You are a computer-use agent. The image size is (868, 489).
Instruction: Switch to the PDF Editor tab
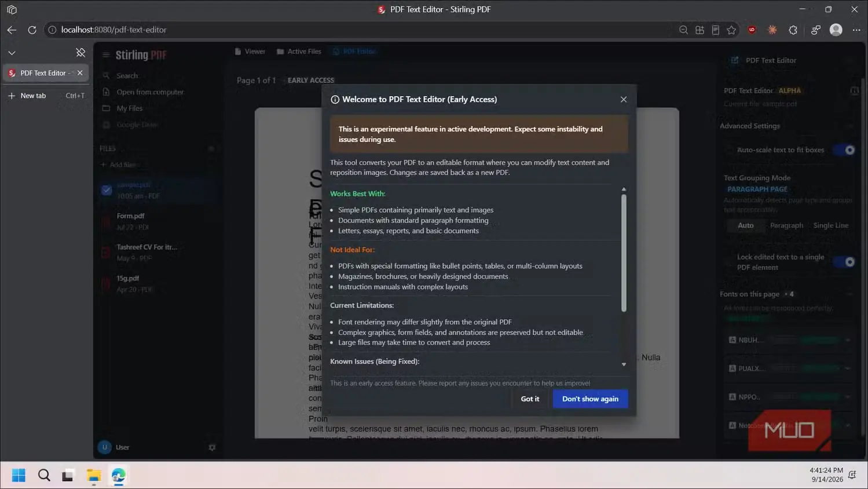click(354, 52)
